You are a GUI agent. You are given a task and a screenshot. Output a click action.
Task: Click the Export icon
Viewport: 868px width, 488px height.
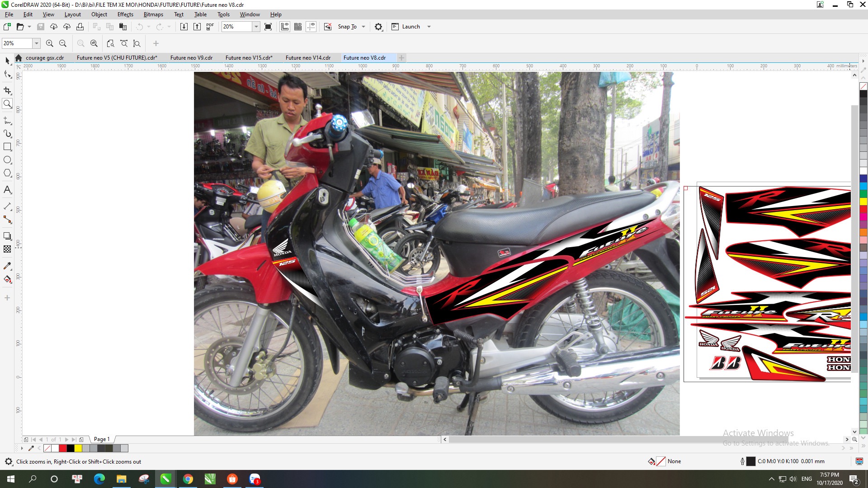point(197,27)
